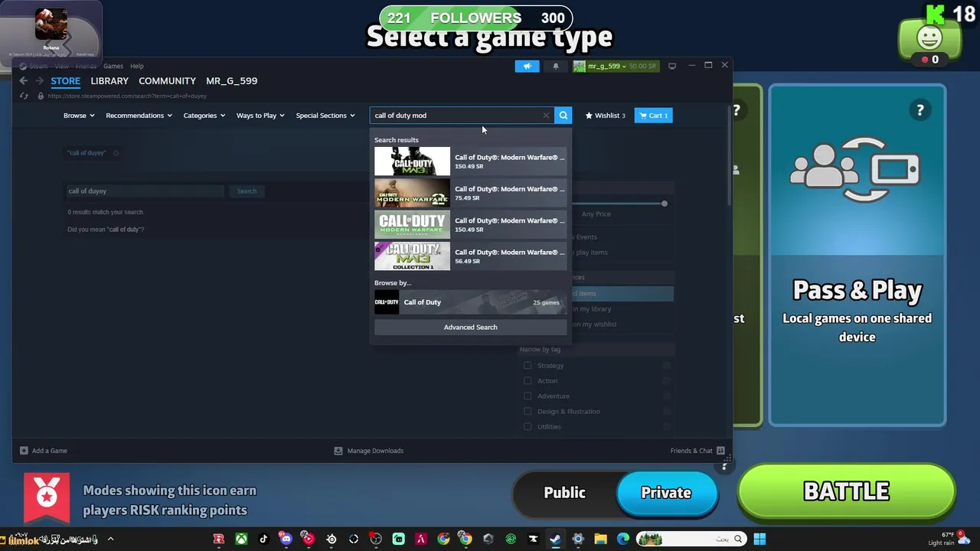Screen dimensions: 980x551
Task: Open the mr_g_599 account dropdown
Action: tap(616, 66)
